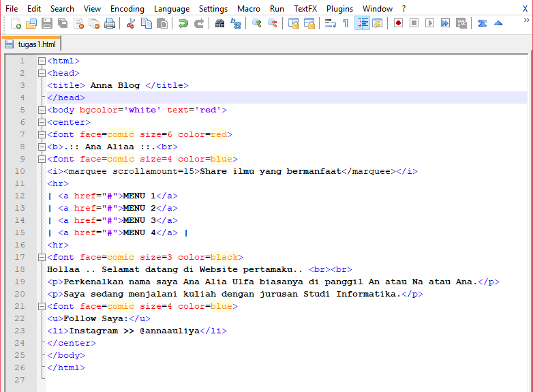Collapse the font color=black fold on line 17

(x=42, y=257)
